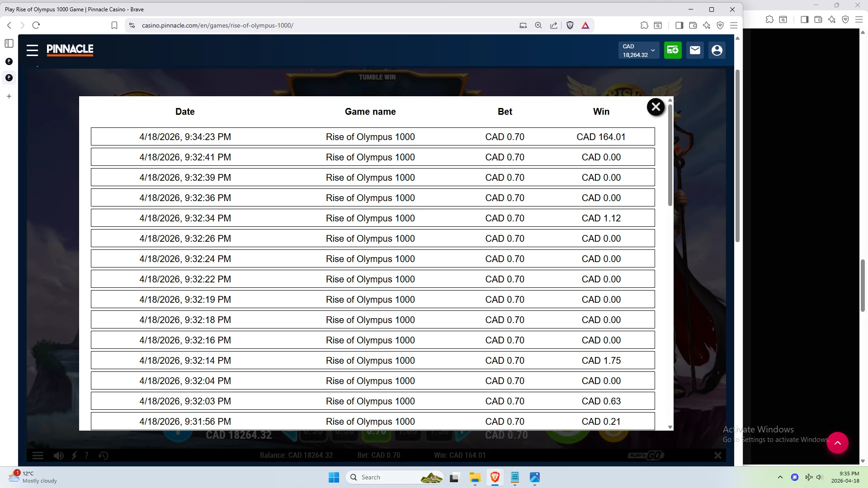Open the volume control in tray
Screen dimensions: 868x488
[819, 477]
